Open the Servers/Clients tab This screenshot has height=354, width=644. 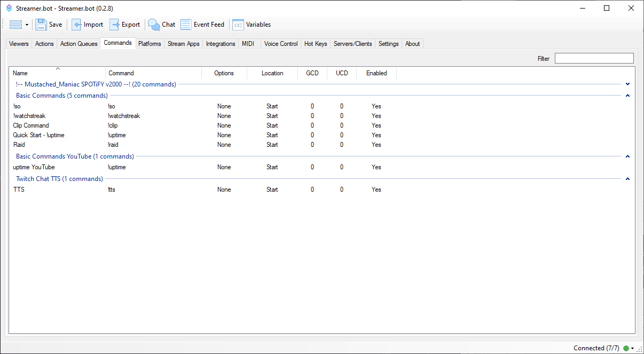[x=352, y=44]
